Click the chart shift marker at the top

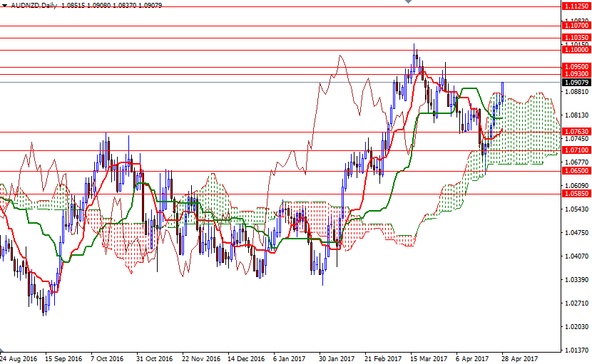408,1
